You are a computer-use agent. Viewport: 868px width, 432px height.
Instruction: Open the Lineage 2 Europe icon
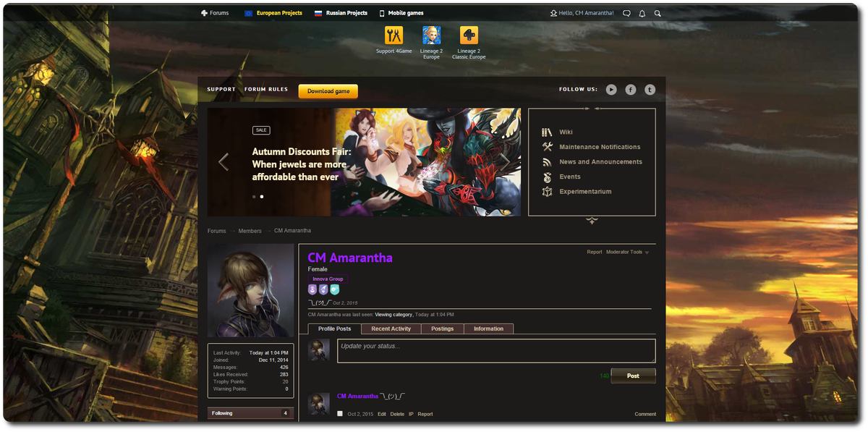tap(431, 35)
